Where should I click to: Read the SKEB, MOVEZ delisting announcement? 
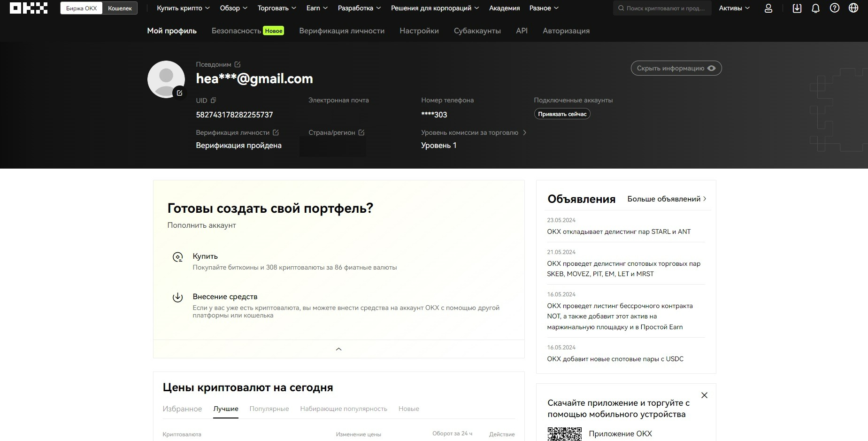pos(623,269)
